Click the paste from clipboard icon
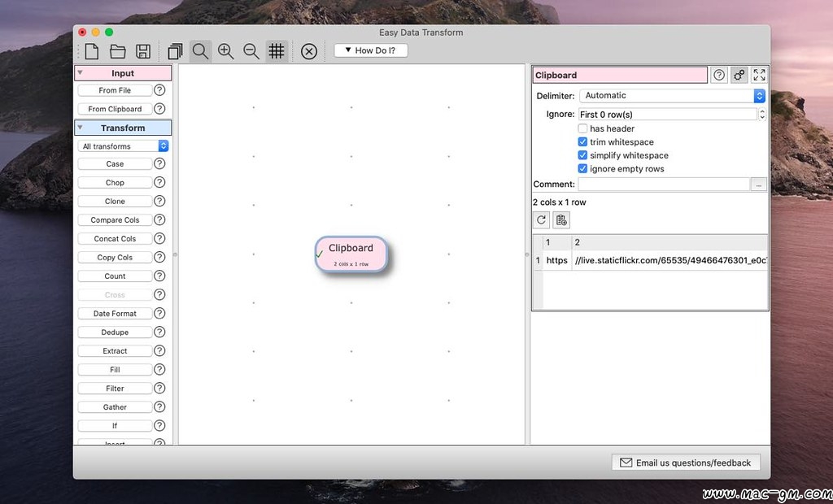The image size is (833, 504). [x=561, y=219]
